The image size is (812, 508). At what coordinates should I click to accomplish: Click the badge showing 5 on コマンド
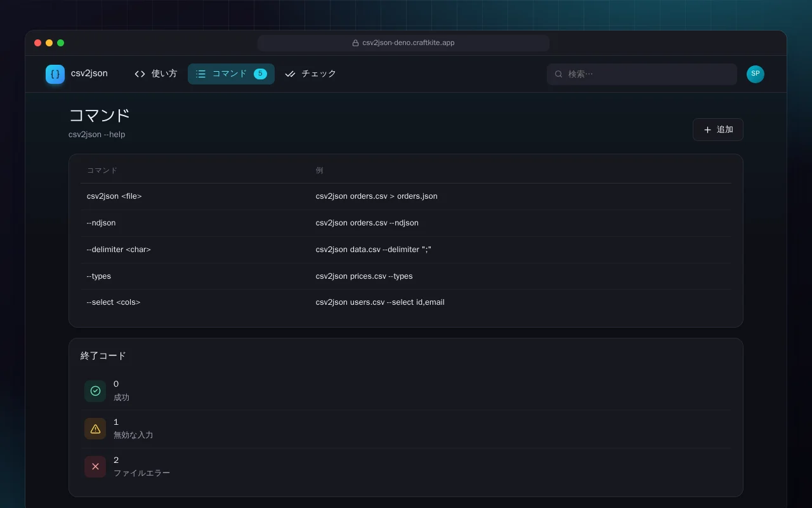[260, 74]
